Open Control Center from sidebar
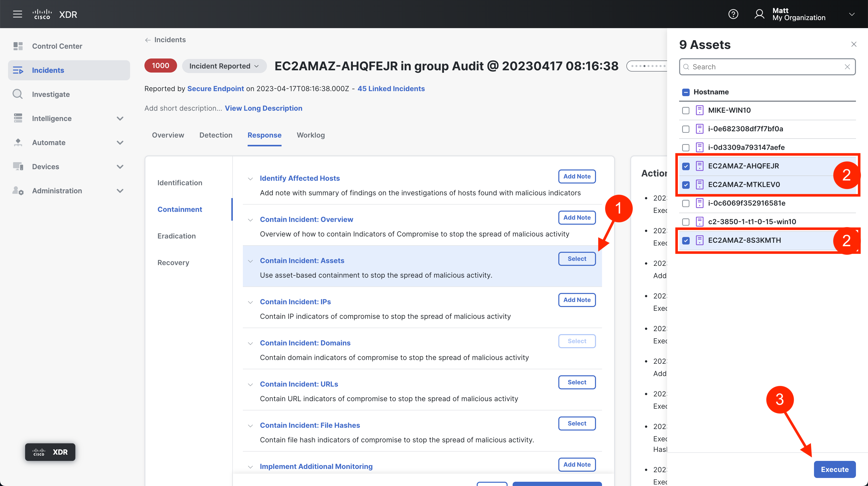This screenshot has height=486, width=868. [57, 46]
